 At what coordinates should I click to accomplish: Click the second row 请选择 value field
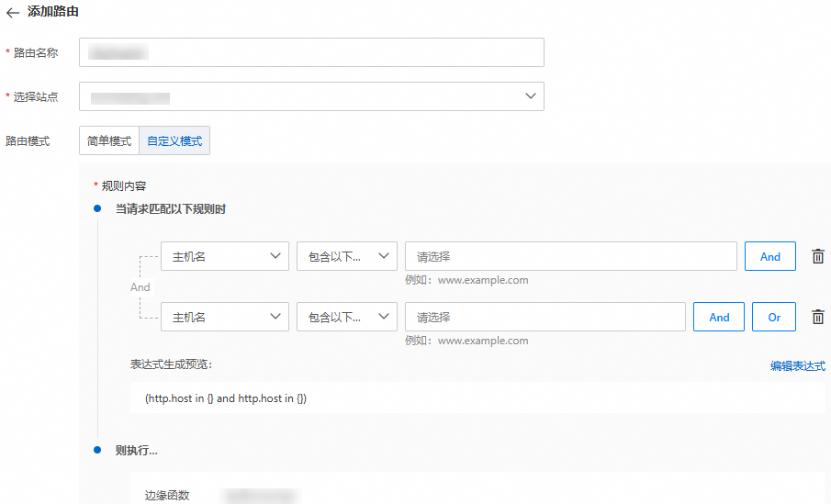point(545,317)
